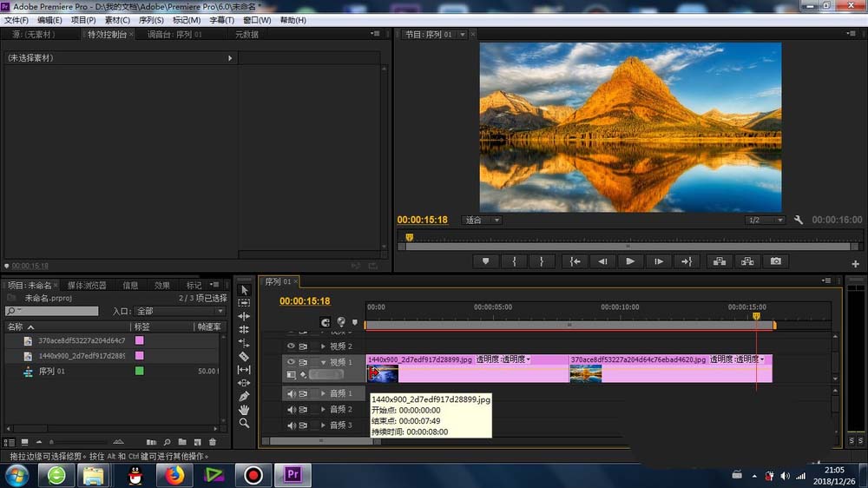Mute the 音频 2 track speaker
The height and width of the screenshot is (488, 868).
[x=291, y=409]
